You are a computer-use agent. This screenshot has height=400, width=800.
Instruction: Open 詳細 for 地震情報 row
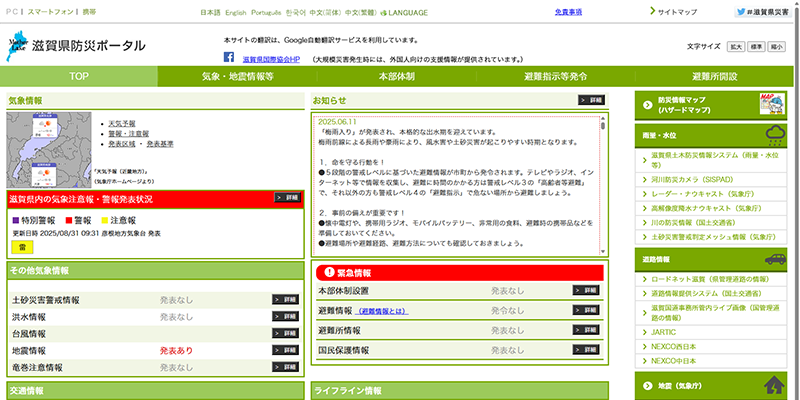click(285, 351)
